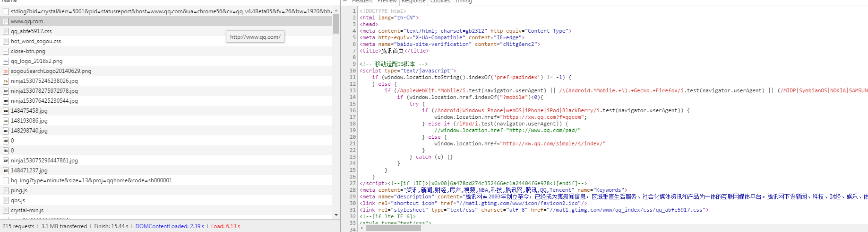Click the <script type="text/javascript"> line

(408, 71)
